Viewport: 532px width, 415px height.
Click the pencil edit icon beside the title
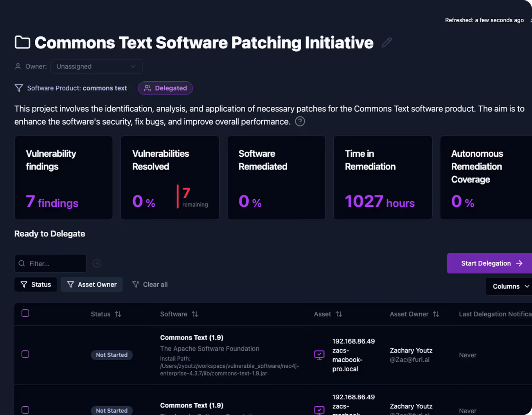pos(387,42)
